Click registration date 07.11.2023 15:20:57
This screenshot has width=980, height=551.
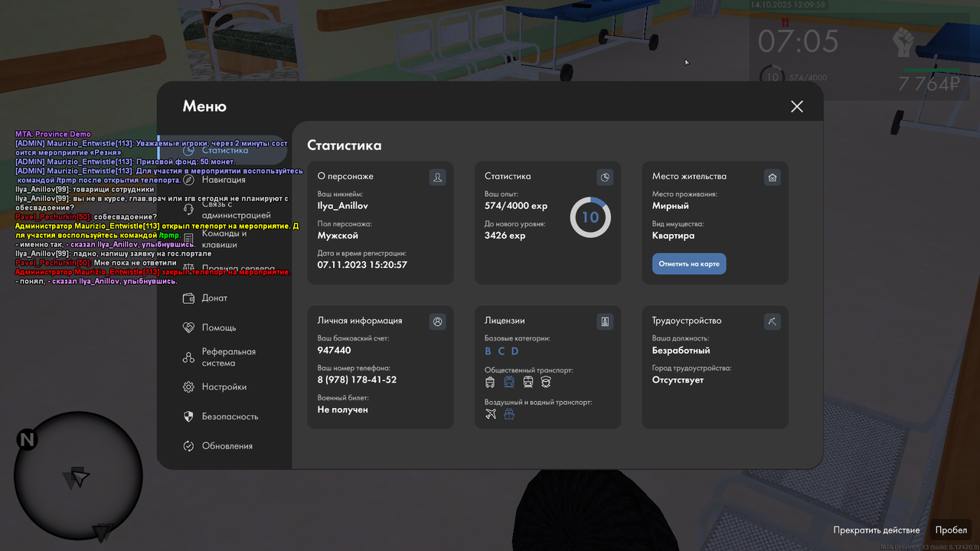(x=362, y=265)
